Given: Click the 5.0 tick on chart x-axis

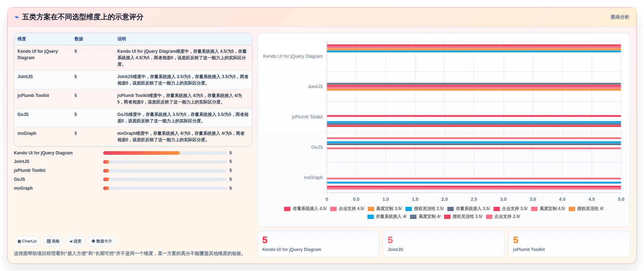Looking at the screenshot, I should pos(621,199).
